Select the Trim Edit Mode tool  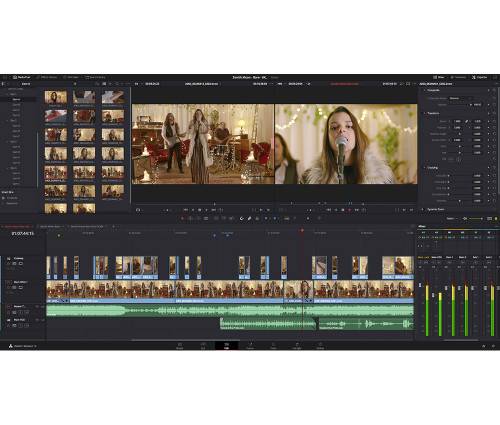click(x=191, y=219)
